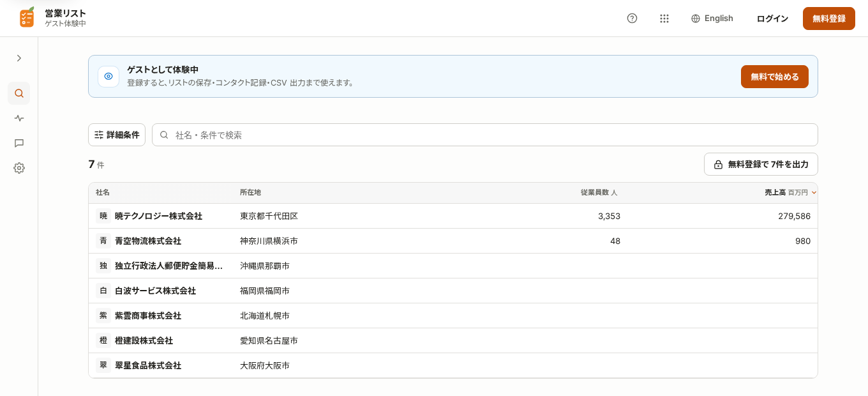This screenshot has width=868, height=396.
Task: Select the search icon in sidebar
Action: [19, 93]
